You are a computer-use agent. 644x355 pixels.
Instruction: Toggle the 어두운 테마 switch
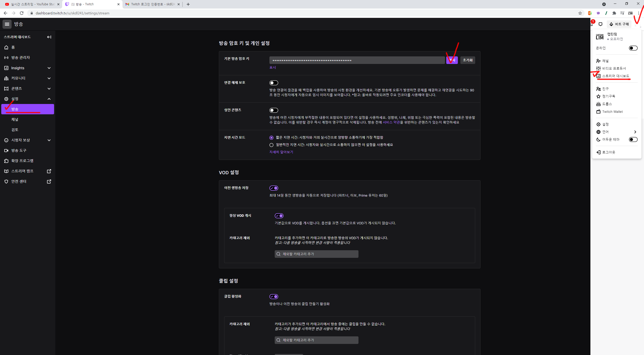pyautogui.click(x=633, y=139)
